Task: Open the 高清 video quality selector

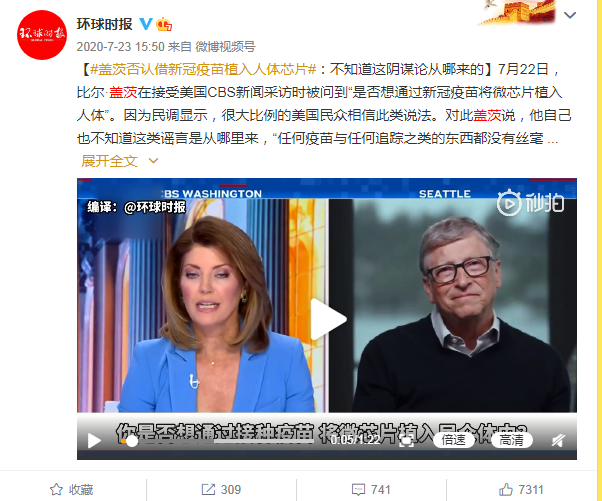Action: [x=512, y=440]
